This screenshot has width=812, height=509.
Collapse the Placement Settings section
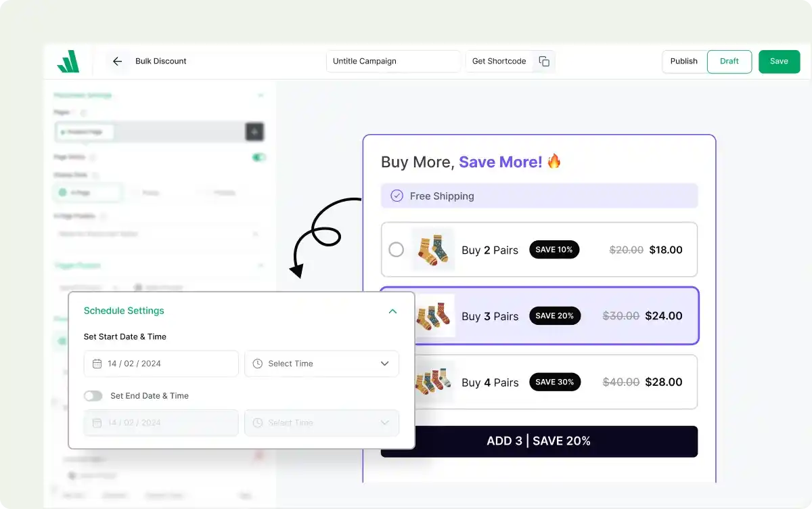pyautogui.click(x=261, y=95)
